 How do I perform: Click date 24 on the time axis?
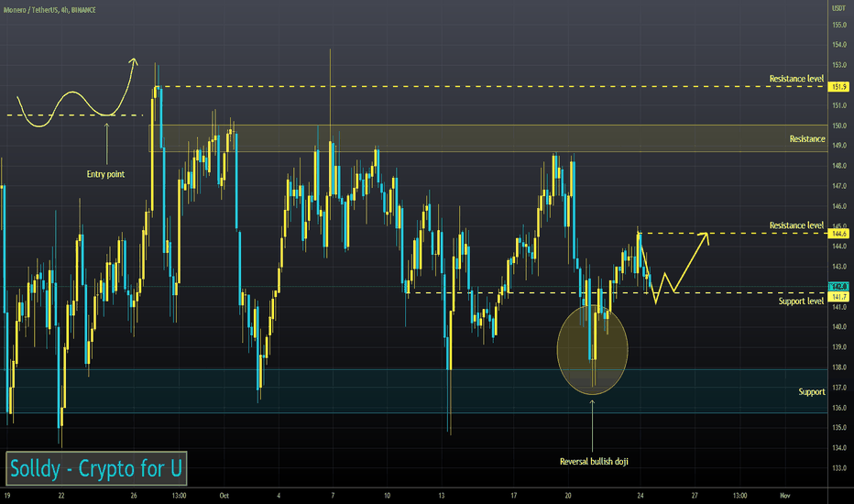tap(640, 495)
